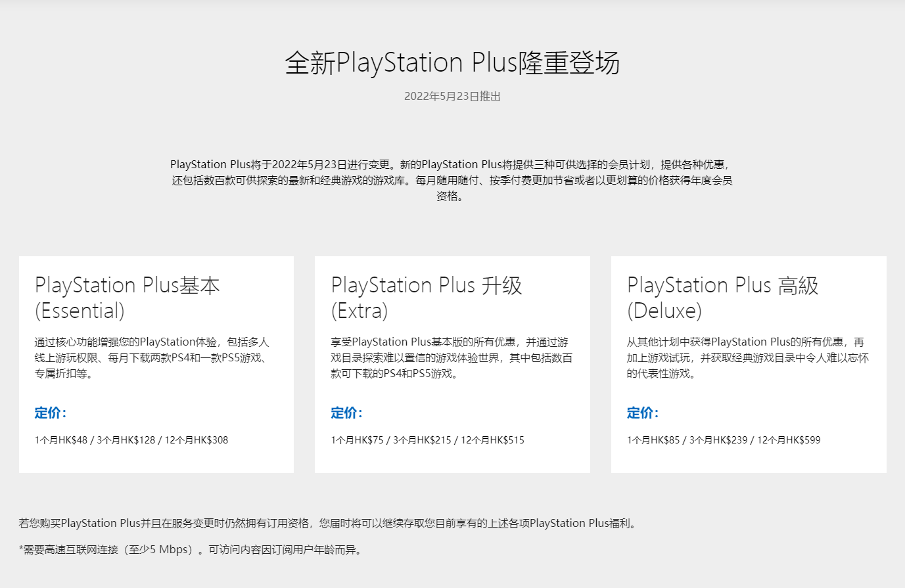The width and height of the screenshot is (905, 588).
Task: Click the Extra description starting 享受PlayStation Plus基本版
Action: [x=452, y=357]
